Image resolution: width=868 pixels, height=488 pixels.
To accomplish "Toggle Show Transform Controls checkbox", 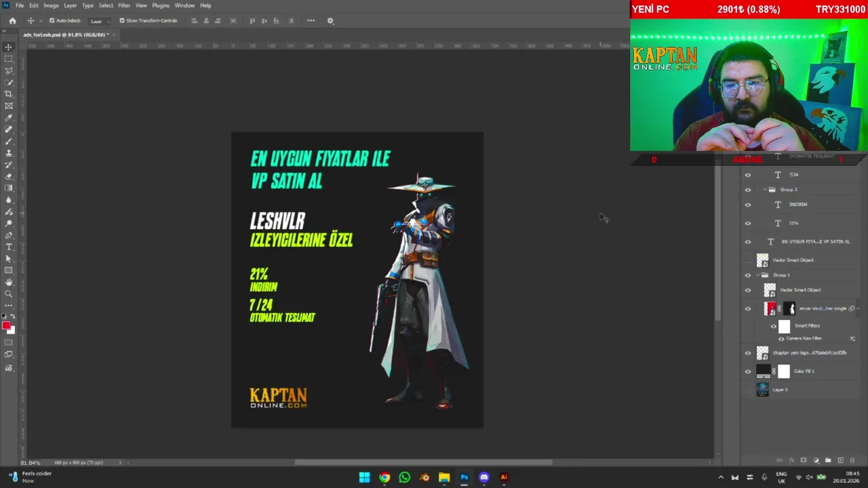I will (x=122, y=20).
